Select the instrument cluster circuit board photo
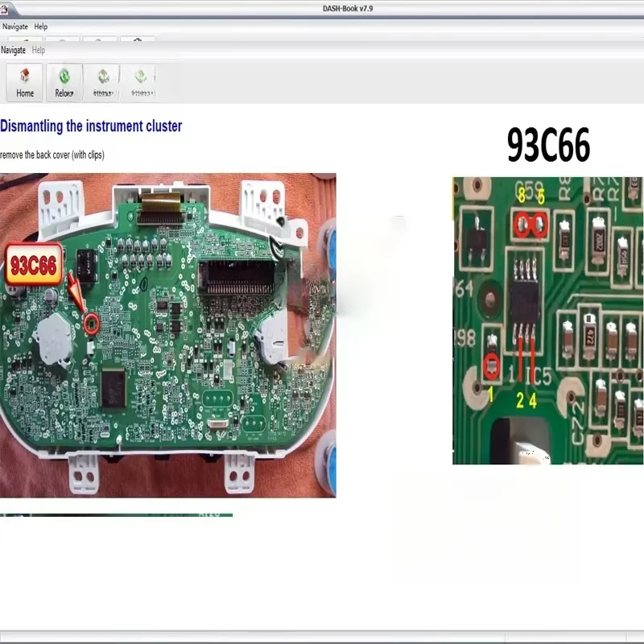The image size is (644, 644). 168,335
